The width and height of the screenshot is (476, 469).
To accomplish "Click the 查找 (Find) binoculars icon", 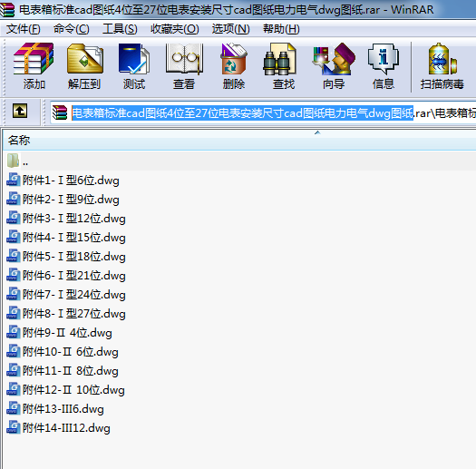I will pos(279,59).
